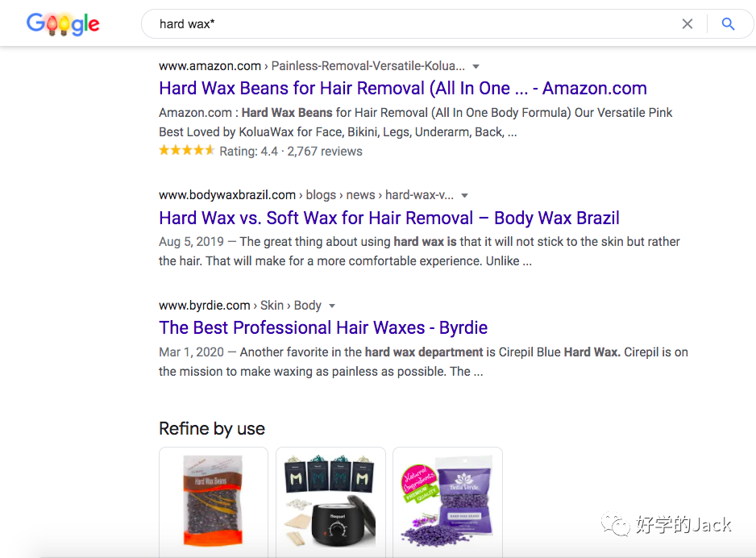Screen dimensions: 756x558
Task: Select the black wax warmer kit thumbnail
Action: 330,502
